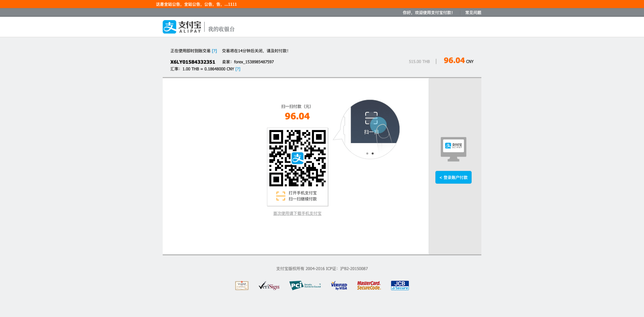Click the JCB J/Secure badge

pyautogui.click(x=400, y=286)
